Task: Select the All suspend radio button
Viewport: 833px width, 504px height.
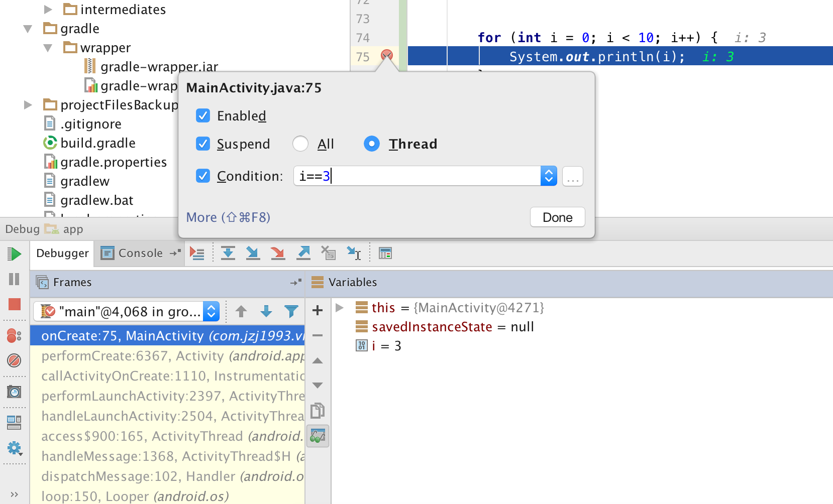Action: [300, 144]
